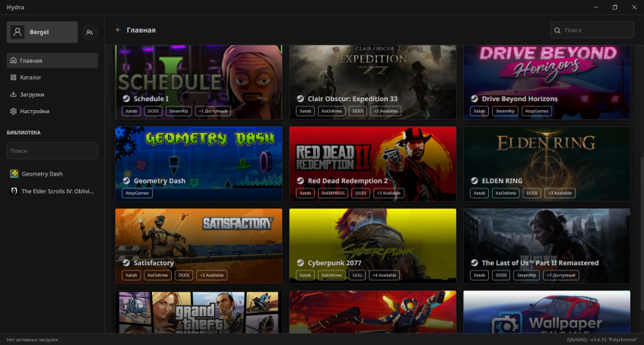Click the Bergel profile avatar icon
The height and width of the screenshot is (345, 644).
pyautogui.click(x=17, y=32)
